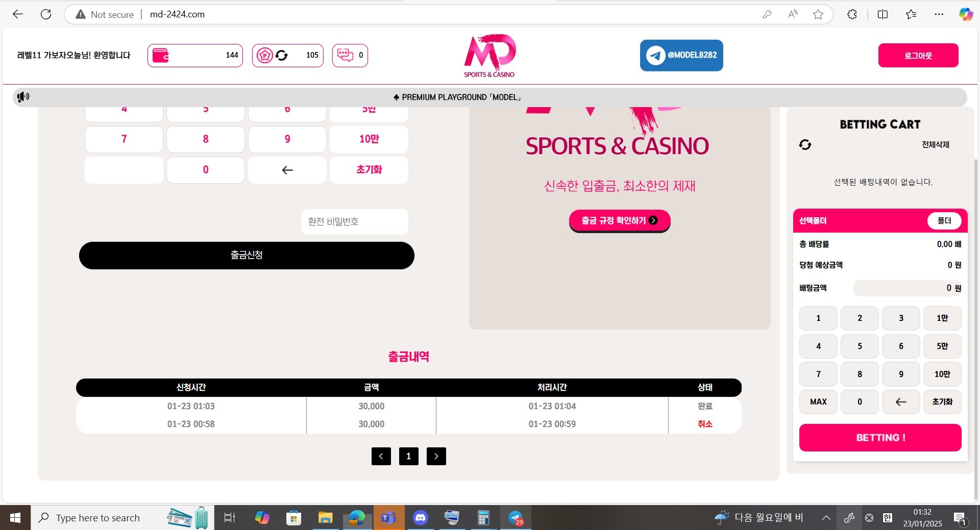Refresh the betting cart with circular arrows
The image size is (980, 530).
coord(805,145)
